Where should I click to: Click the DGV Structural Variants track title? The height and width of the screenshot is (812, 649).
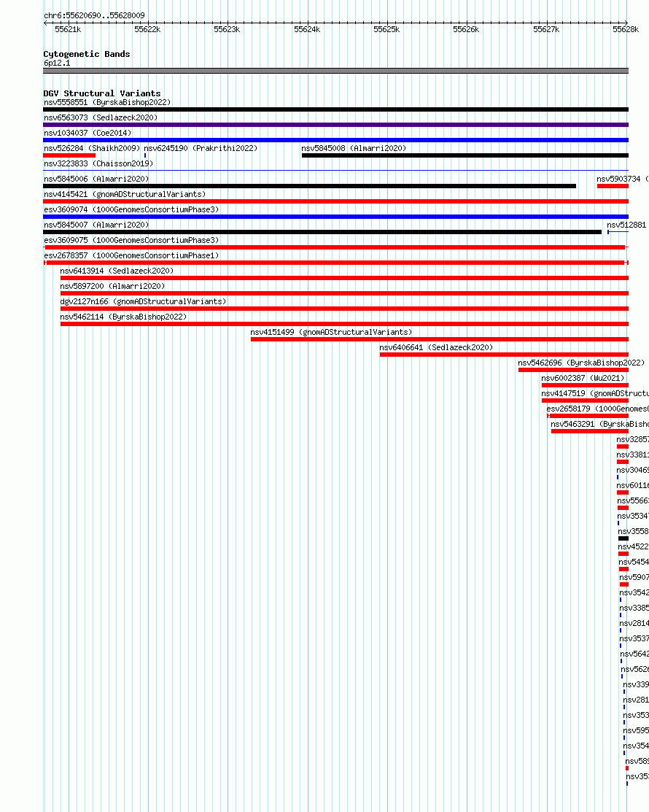pyautogui.click(x=102, y=93)
